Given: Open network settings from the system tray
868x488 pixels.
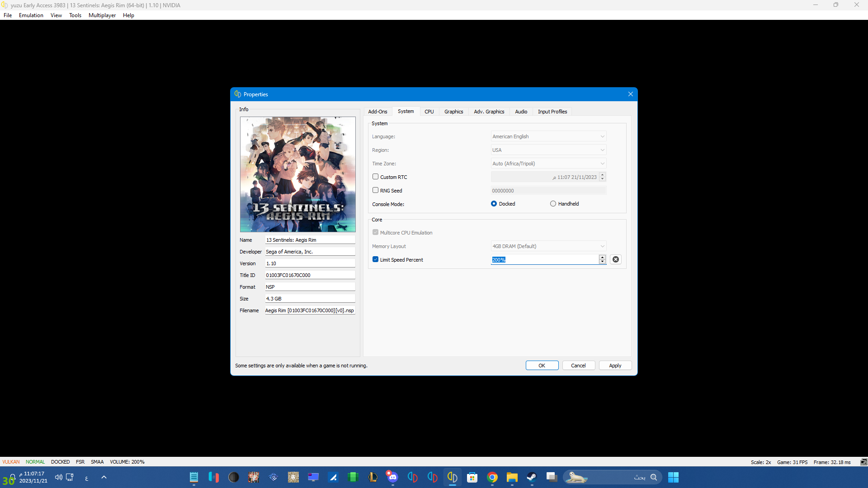Looking at the screenshot, I should tap(70, 477).
